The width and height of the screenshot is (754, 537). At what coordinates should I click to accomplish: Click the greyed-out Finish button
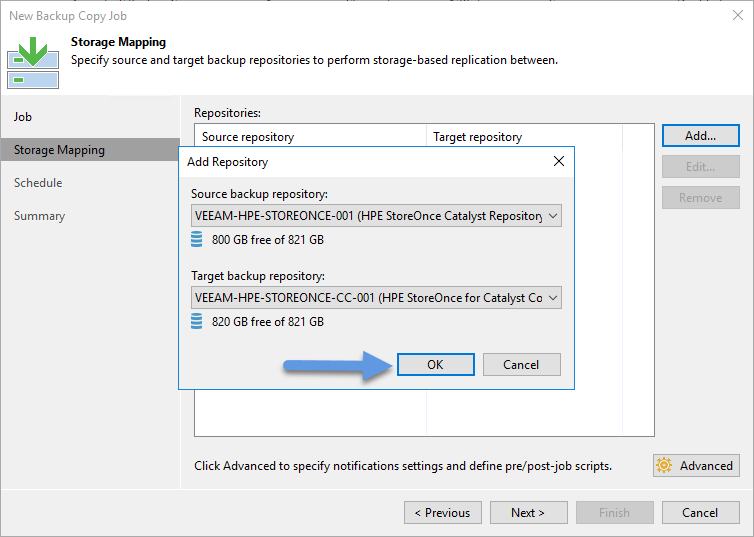click(615, 512)
